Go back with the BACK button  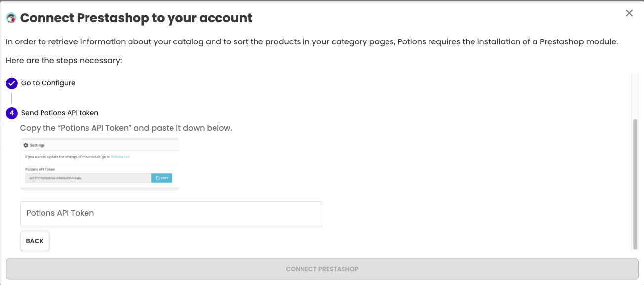click(x=35, y=241)
